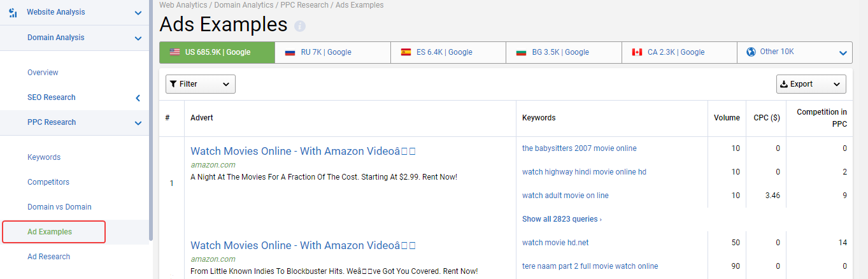Click the Spain flag icon
Viewport: 868px width, 279px height.
point(406,52)
